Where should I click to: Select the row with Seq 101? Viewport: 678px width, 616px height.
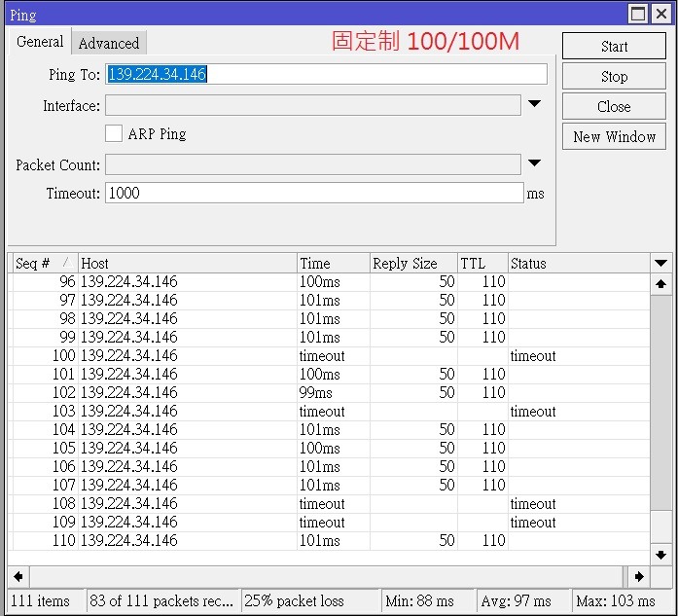pyautogui.click(x=331, y=375)
